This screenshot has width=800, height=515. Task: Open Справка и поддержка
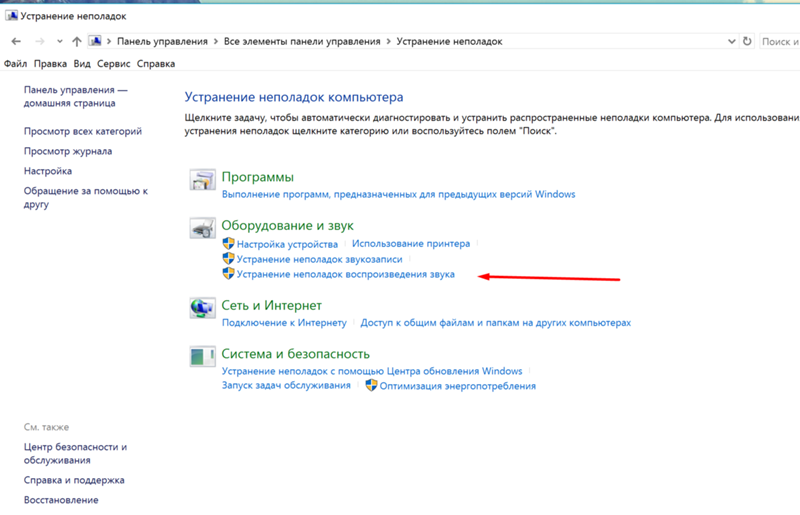pos(74,480)
